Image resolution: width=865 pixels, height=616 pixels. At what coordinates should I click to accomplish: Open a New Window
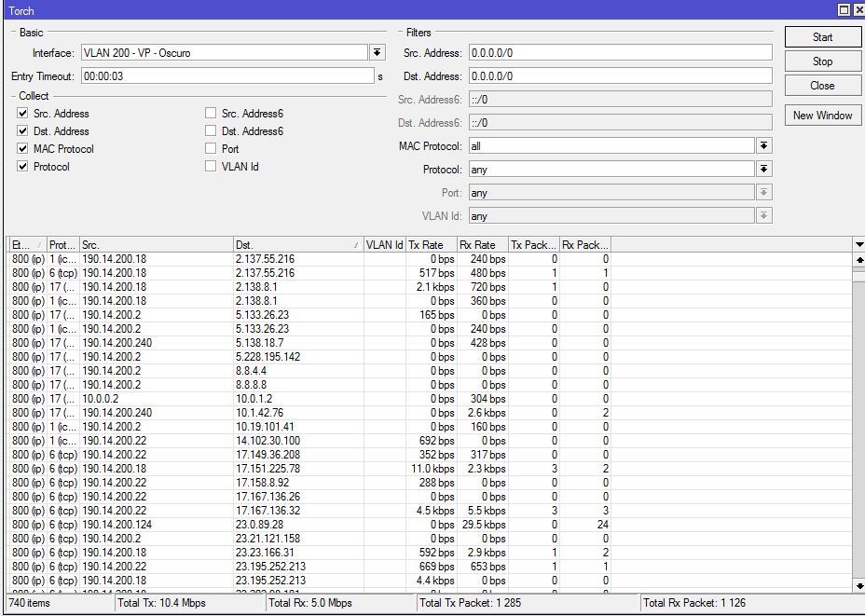(822, 115)
